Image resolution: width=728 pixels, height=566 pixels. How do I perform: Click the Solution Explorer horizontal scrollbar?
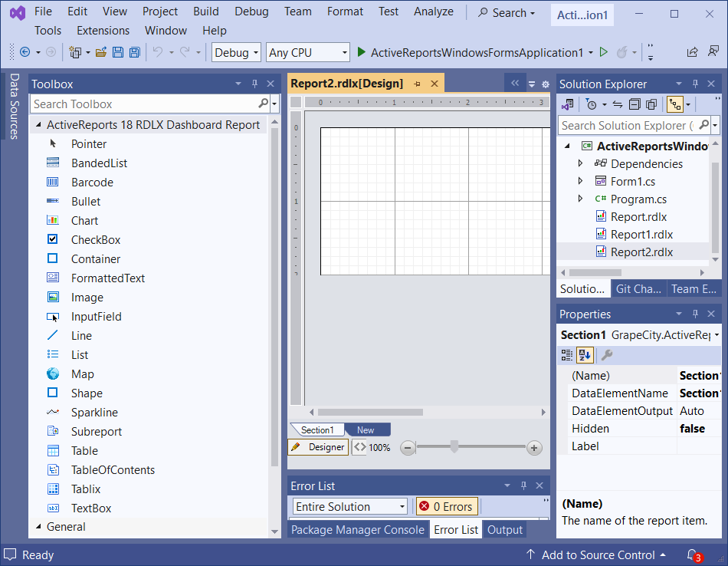(x=595, y=272)
